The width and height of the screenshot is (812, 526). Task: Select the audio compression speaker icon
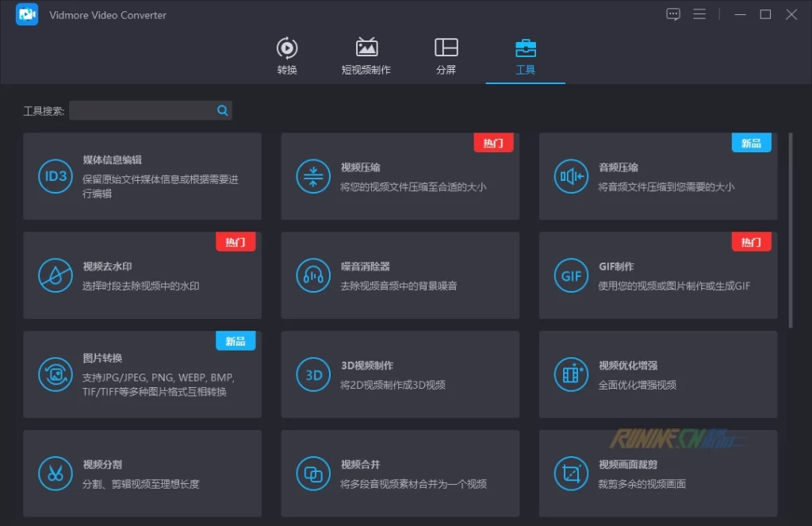click(571, 176)
